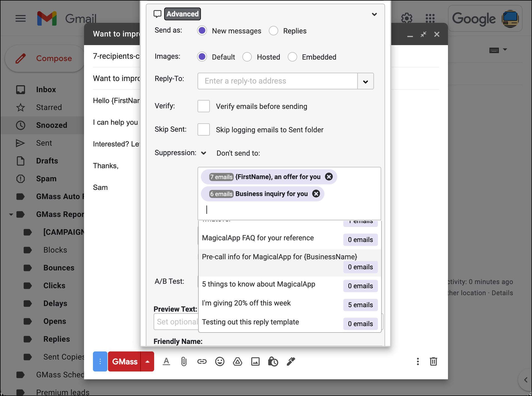Open the Delays label
532x396 pixels.
pos(55,304)
